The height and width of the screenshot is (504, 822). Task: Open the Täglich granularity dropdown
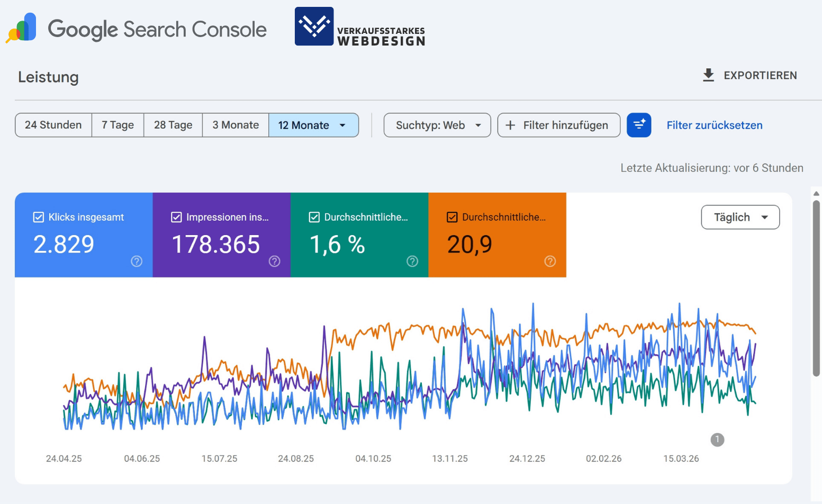(739, 217)
